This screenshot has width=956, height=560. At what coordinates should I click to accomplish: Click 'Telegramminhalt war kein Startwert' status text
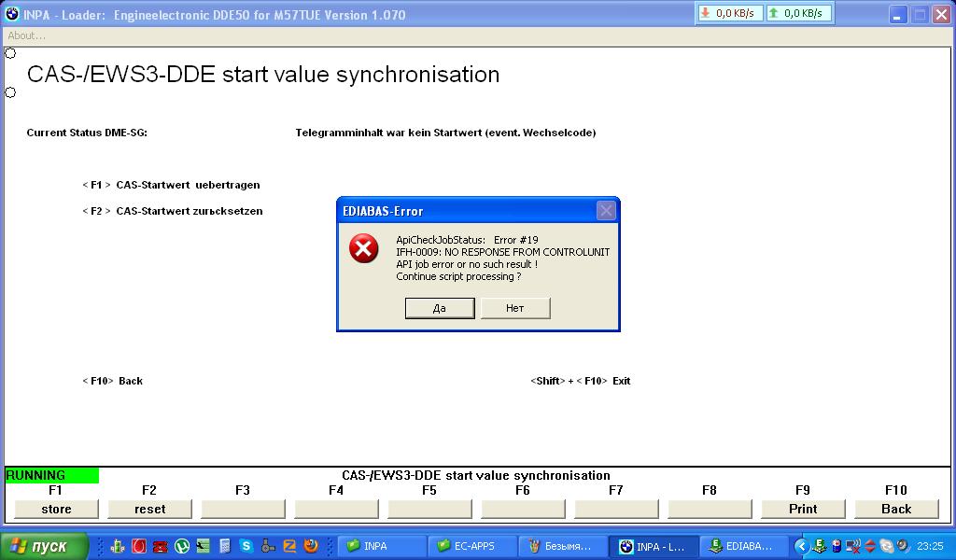tap(445, 133)
